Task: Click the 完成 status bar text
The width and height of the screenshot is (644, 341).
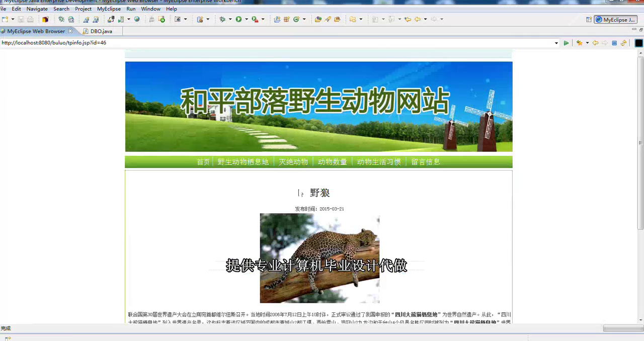Action: (6, 328)
